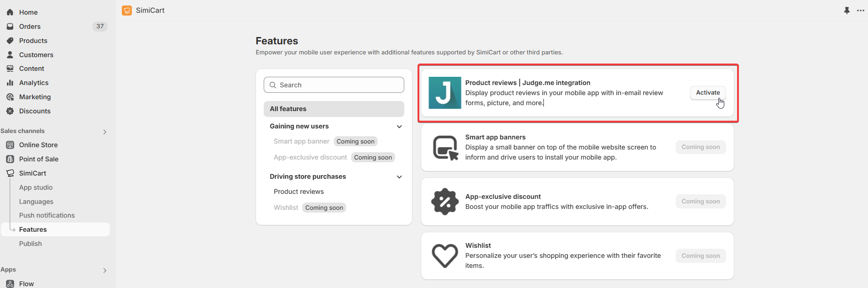Open Orders via its inbox icon
Viewport: 868px width, 288px height.
pyautogui.click(x=10, y=27)
